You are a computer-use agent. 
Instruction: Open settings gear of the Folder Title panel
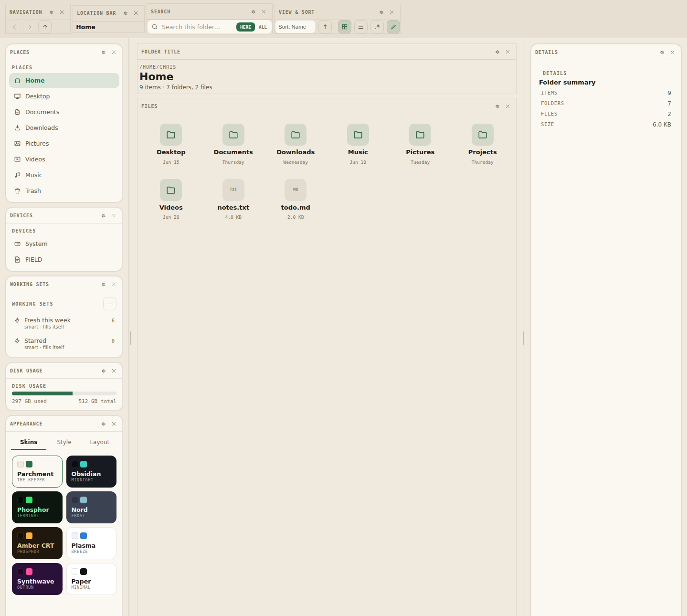tap(497, 52)
